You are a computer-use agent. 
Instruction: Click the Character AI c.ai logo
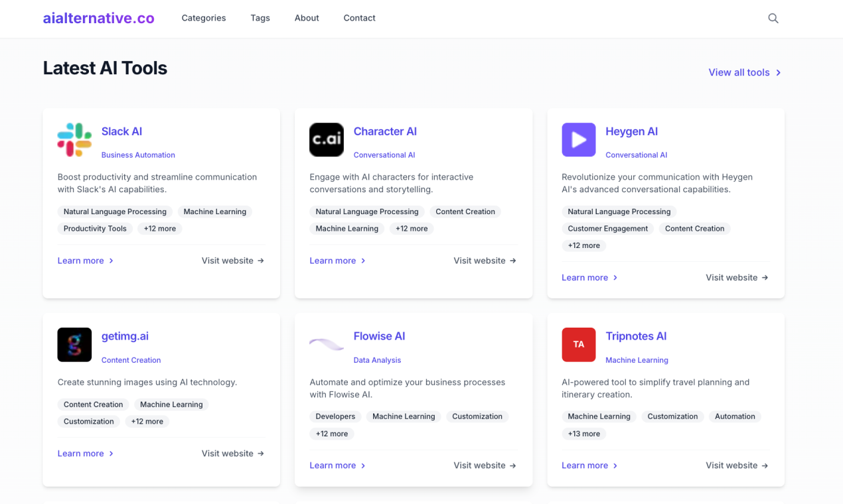(327, 140)
